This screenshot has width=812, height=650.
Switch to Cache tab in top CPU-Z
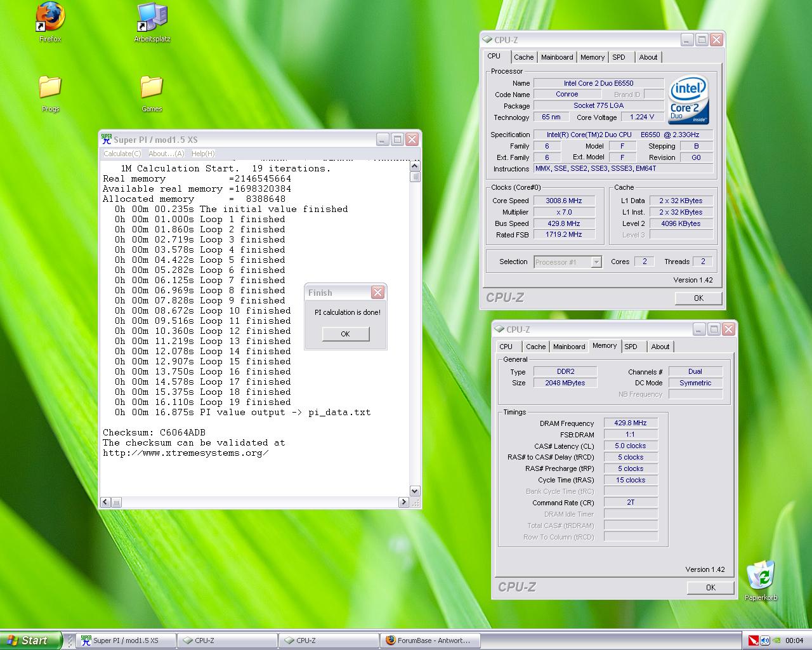pyautogui.click(x=524, y=57)
